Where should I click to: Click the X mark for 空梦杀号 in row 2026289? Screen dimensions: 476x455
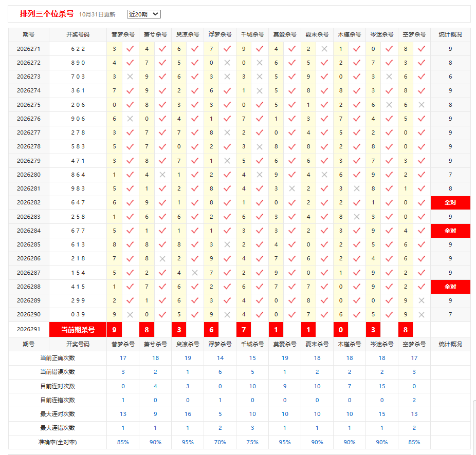422,300
